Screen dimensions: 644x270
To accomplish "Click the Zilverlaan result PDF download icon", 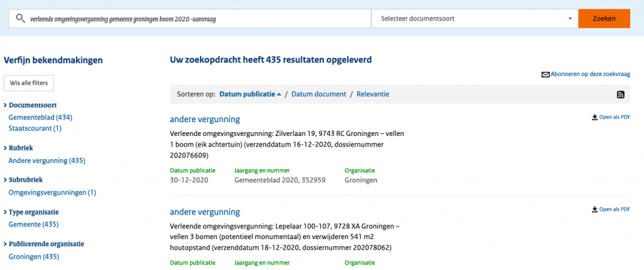I will 594,117.
